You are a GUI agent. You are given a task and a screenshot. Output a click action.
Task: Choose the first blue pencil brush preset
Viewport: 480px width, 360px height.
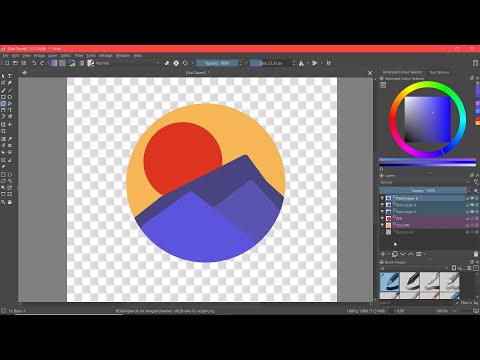pos(389,282)
